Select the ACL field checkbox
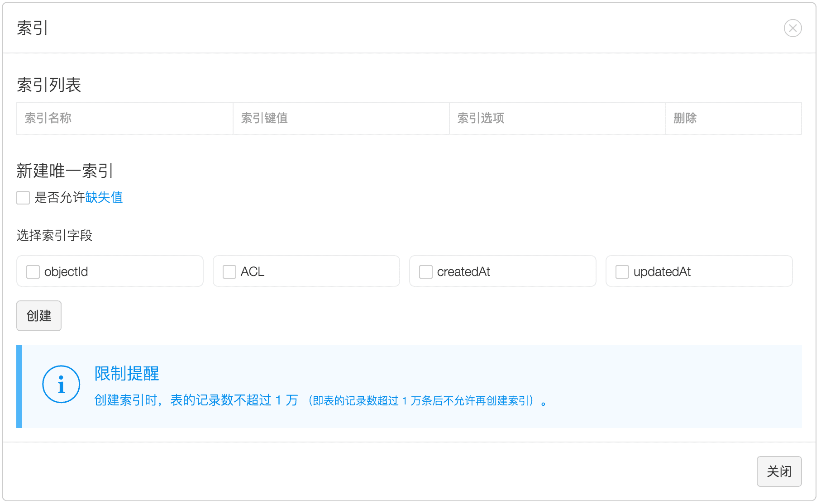This screenshot has height=504, width=821. pos(229,272)
